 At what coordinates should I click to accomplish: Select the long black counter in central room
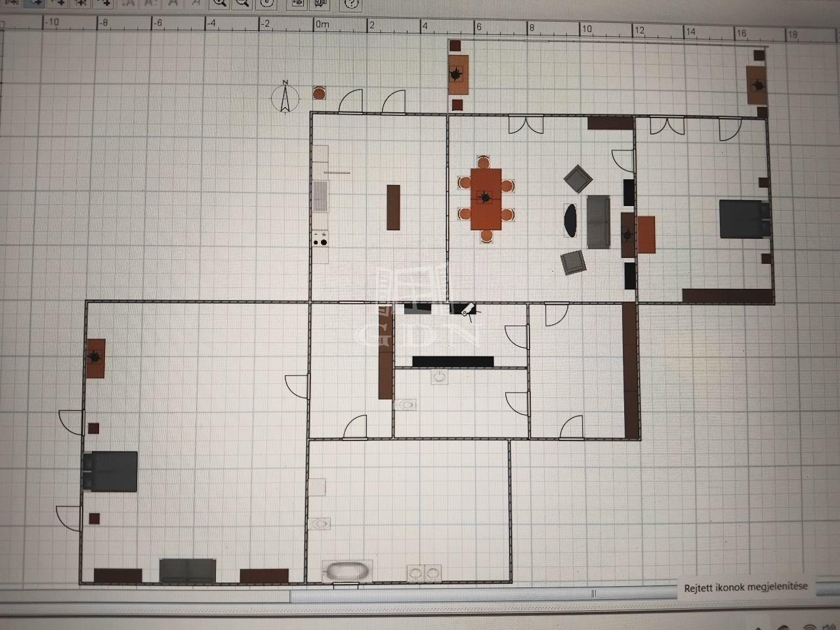453,361
